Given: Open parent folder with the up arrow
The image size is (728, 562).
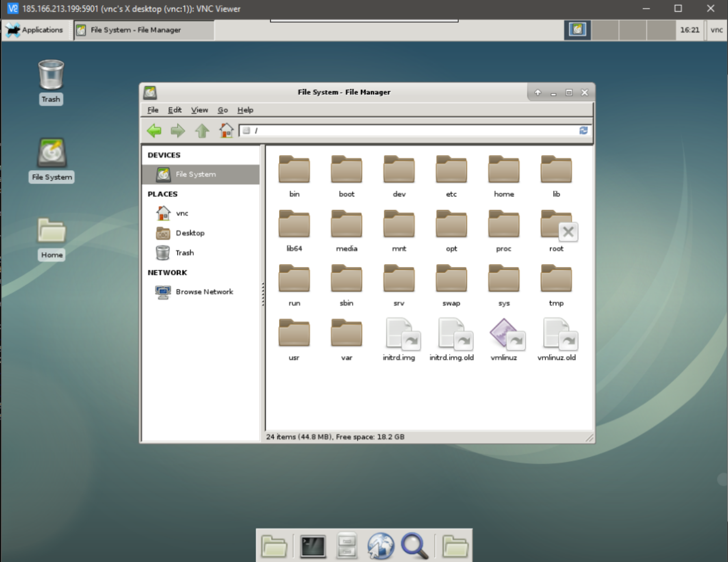Looking at the screenshot, I should pyautogui.click(x=202, y=130).
